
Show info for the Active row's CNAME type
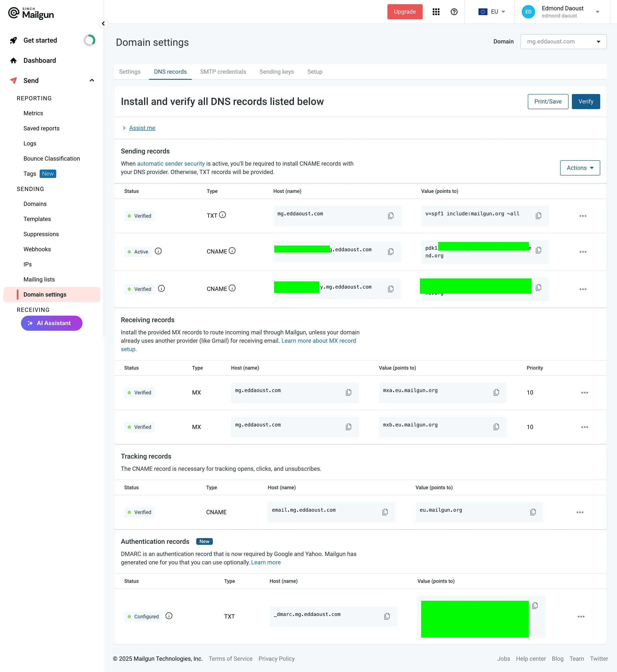[x=232, y=251]
